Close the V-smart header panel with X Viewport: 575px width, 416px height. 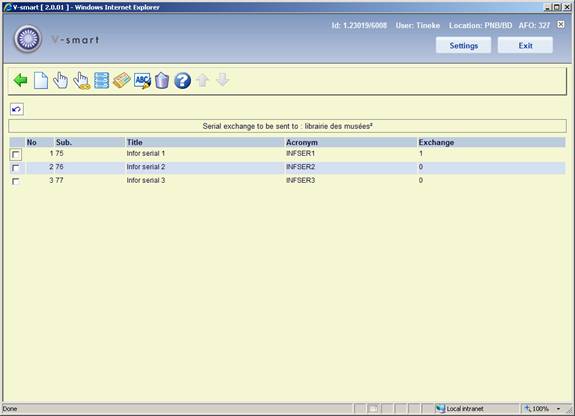tap(561, 25)
